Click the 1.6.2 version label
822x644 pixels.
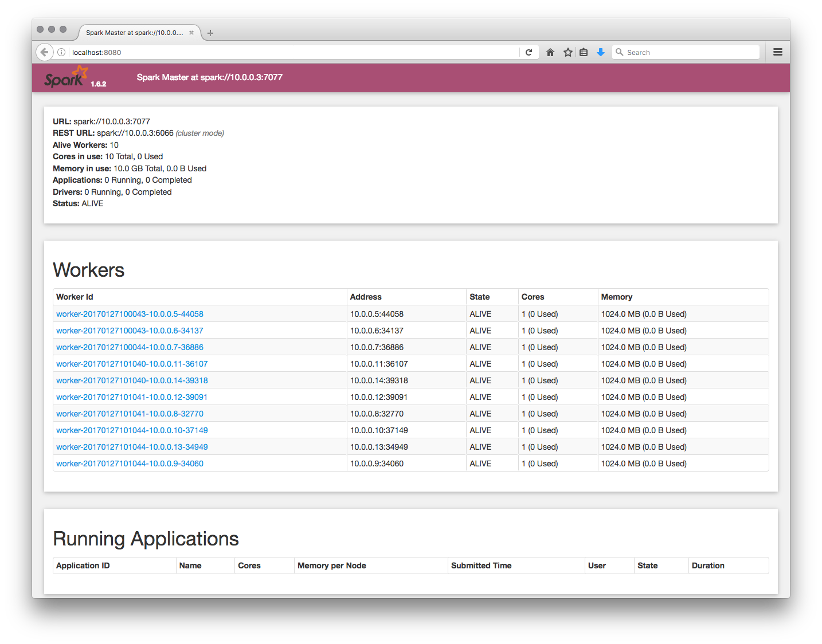(x=99, y=84)
